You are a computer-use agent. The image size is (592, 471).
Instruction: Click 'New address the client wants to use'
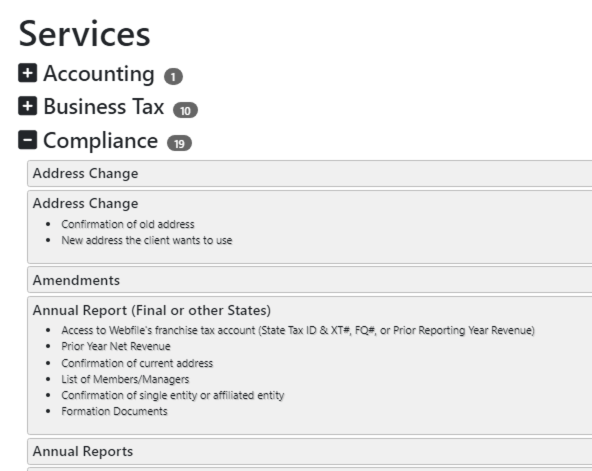(x=146, y=240)
